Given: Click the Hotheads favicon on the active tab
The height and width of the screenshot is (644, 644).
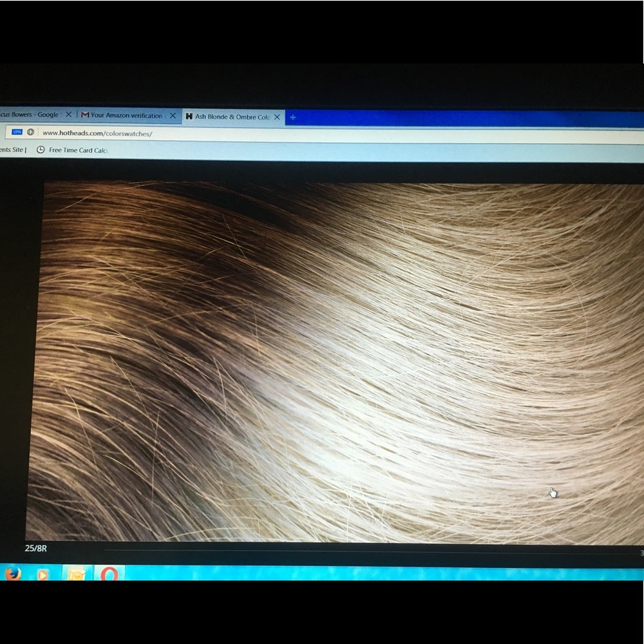Looking at the screenshot, I should (189, 117).
